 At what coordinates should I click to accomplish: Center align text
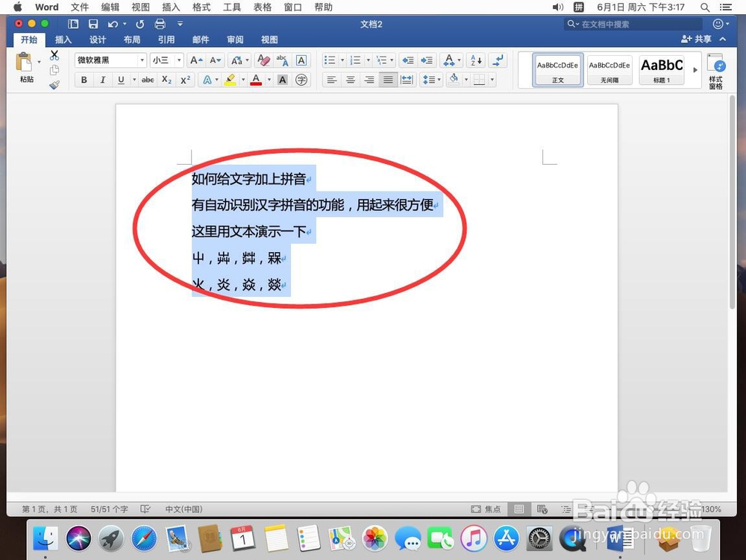pyautogui.click(x=351, y=80)
